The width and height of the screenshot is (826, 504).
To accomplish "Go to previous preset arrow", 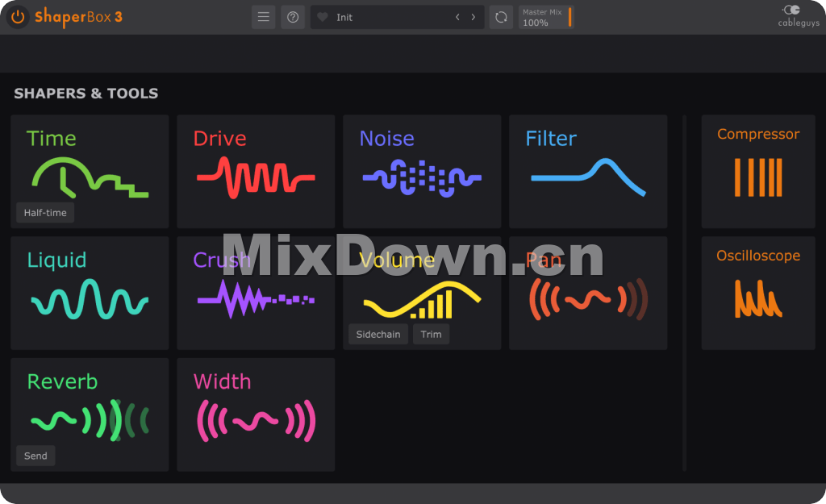I will click(x=457, y=18).
